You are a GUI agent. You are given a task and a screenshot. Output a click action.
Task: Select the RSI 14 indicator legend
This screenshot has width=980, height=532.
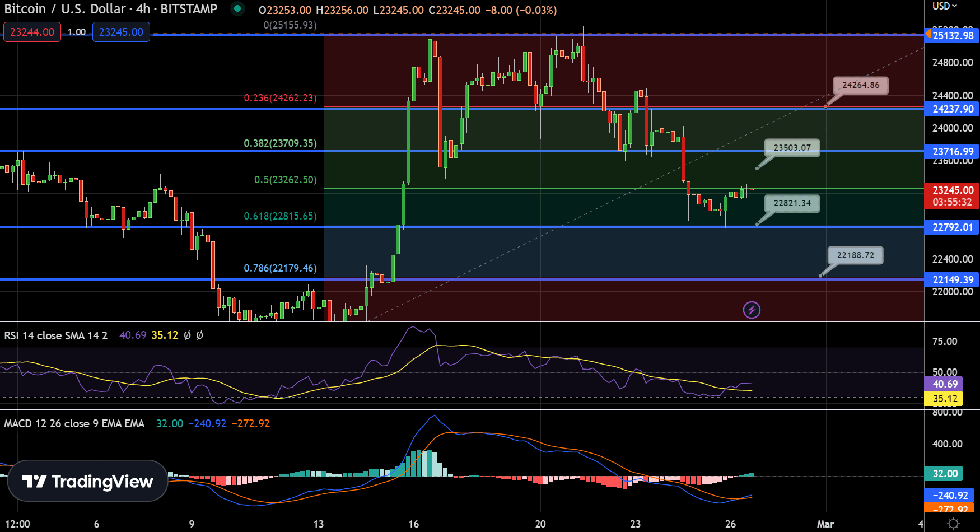tap(55, 335)
